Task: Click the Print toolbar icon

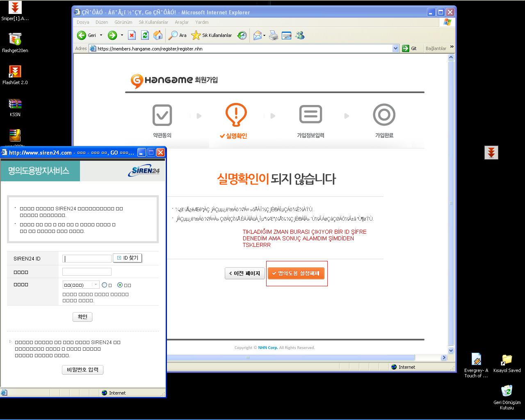Action: pos(274,36)
